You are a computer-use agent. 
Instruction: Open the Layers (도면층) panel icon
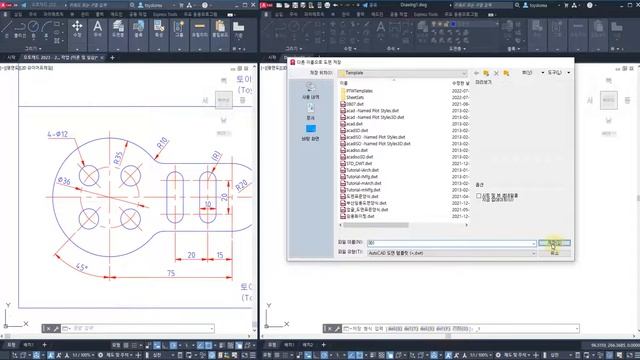(x=118, y=27)
